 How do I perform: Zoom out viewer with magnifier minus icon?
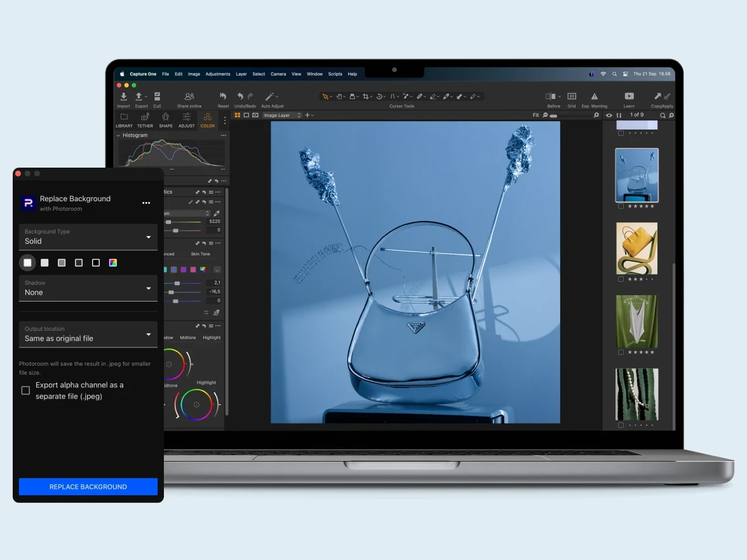point(546,116)
